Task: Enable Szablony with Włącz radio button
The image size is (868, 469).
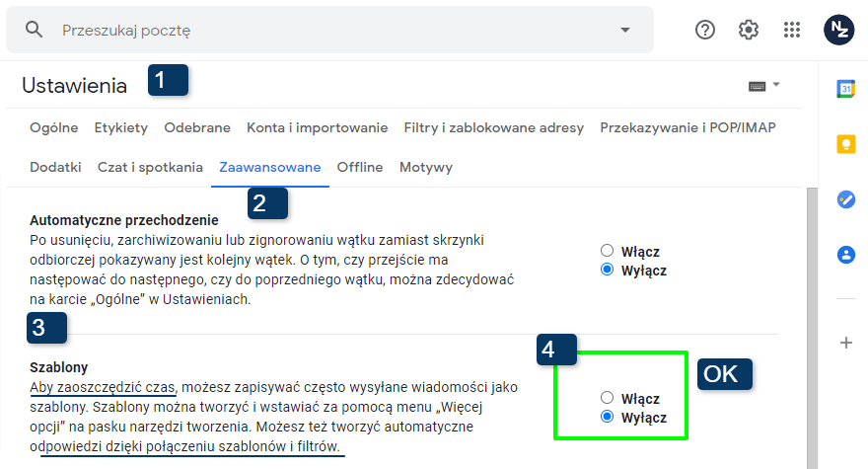Action: 608,398
